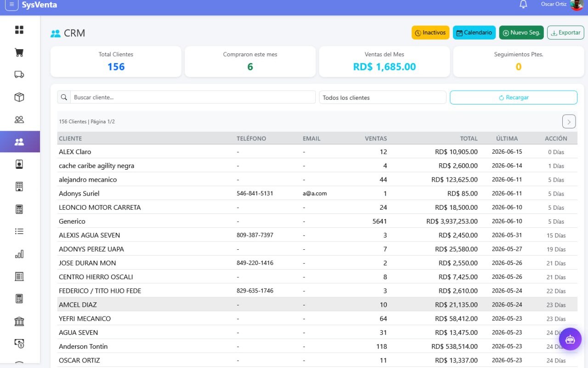Click phone number 809-387-7397
Viewport: 588px width, 368px height.
point(255,235)
